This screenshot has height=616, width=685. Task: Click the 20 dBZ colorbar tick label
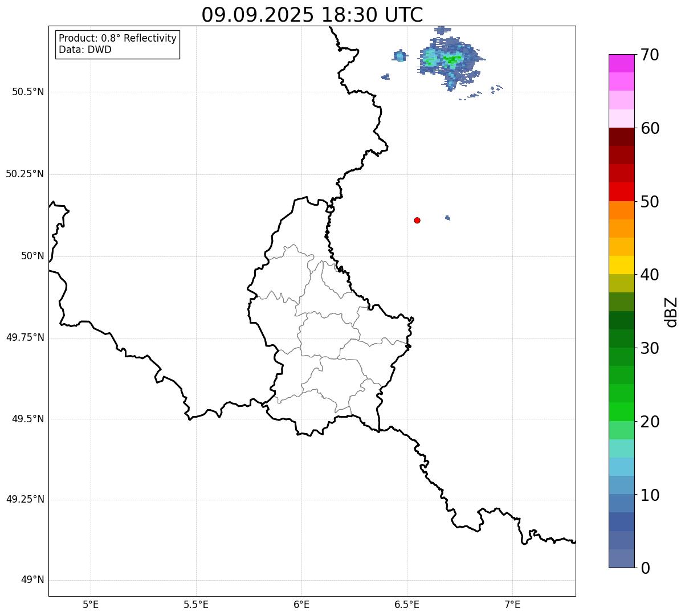pos(650,422)
